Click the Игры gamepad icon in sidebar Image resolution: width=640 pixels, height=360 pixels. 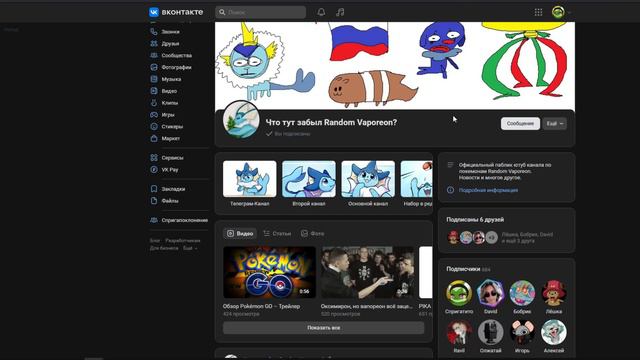coord(154,115)
